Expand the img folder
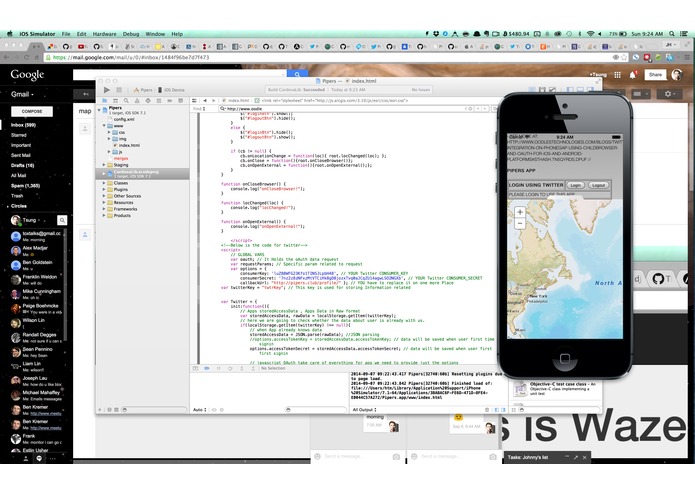695x494 pixels. click(109, 139)
